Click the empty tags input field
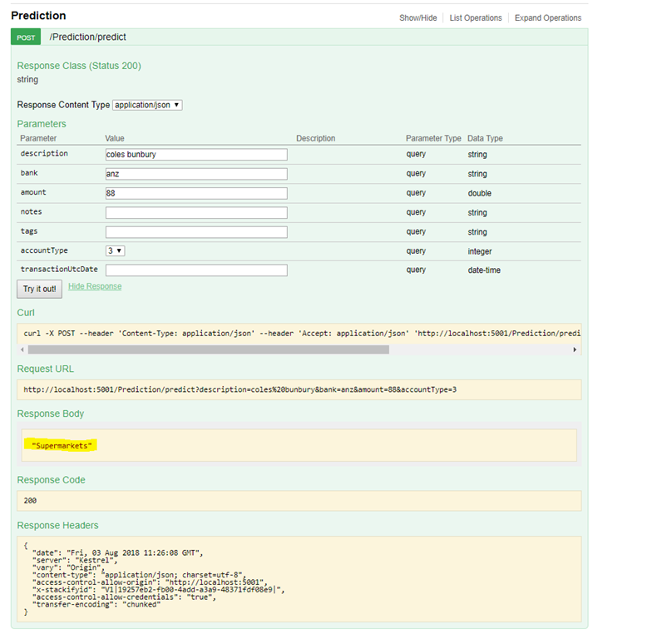The width and height of the screenshot is (672, 639). point(196,232)
